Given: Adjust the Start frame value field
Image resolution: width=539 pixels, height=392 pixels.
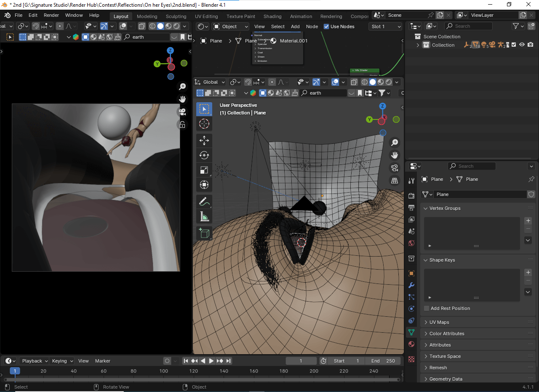Looking at the screenshot, I should 347,361.
